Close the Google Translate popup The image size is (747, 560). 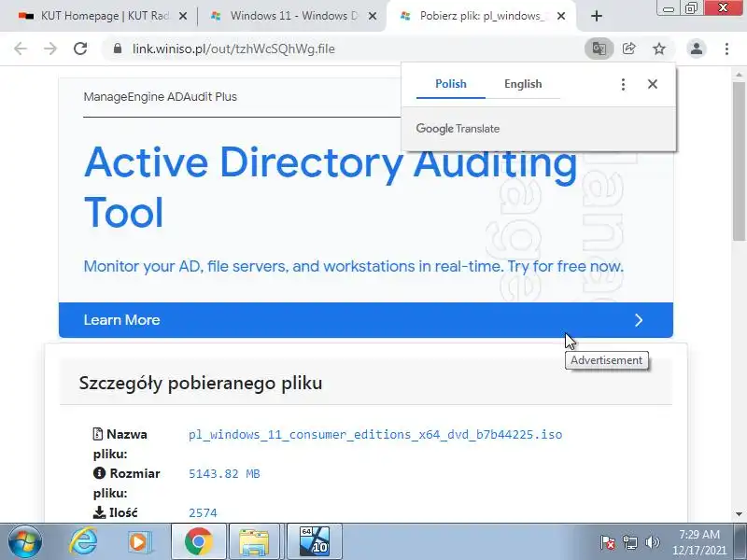653,84
